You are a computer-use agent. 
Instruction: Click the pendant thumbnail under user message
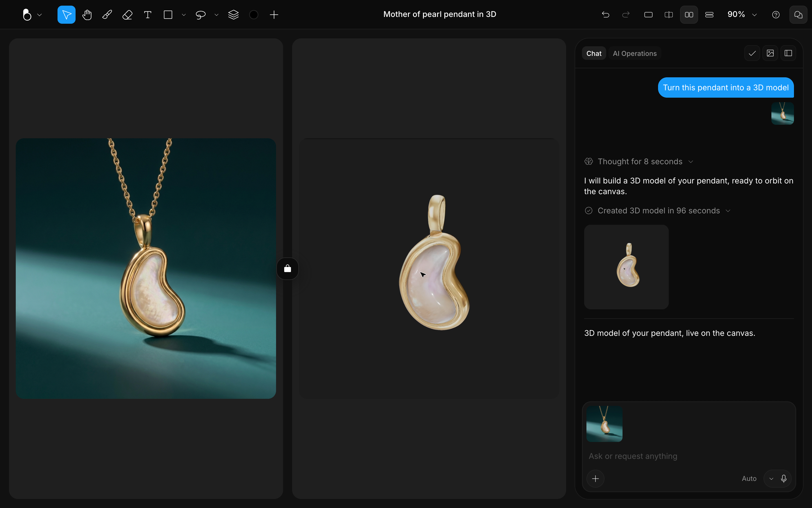click(782, 113)
